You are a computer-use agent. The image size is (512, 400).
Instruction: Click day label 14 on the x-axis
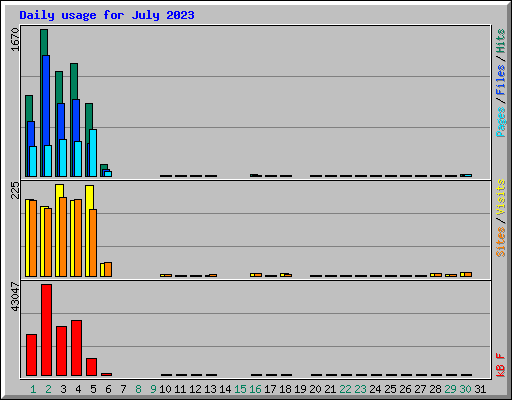[225, 389]
